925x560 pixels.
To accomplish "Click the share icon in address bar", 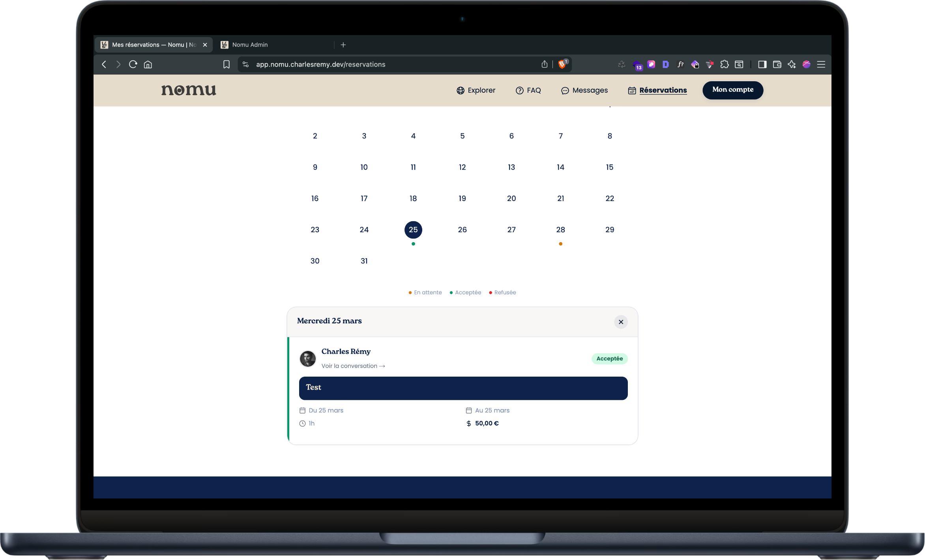I will [x=545, y=64].
